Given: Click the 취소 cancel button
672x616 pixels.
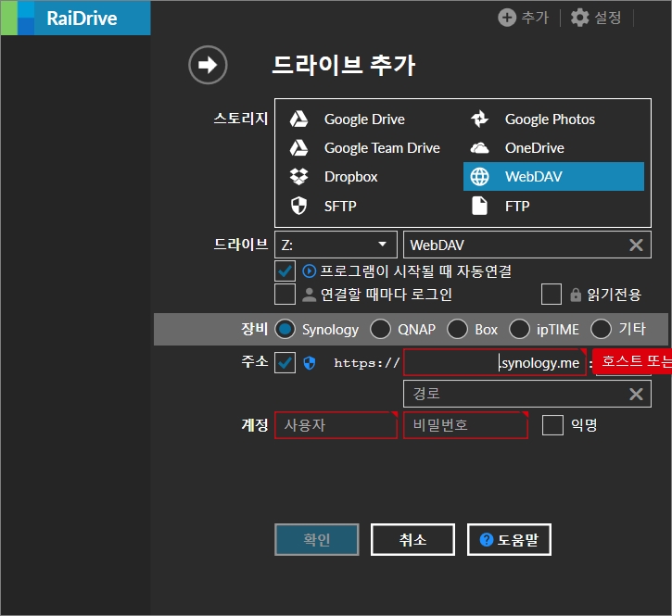Looking at the screenshot, I should point(412,540).
